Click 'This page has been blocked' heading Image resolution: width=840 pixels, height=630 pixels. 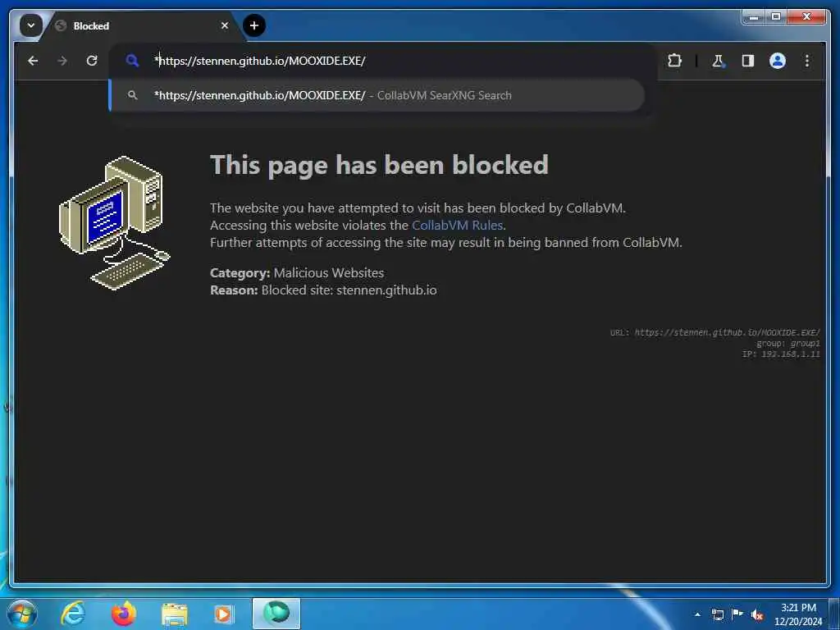pos(379,165)
